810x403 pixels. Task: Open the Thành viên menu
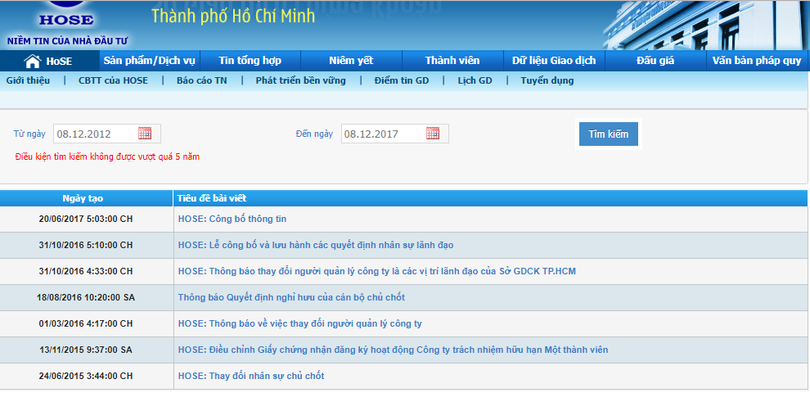coord(453,60)
